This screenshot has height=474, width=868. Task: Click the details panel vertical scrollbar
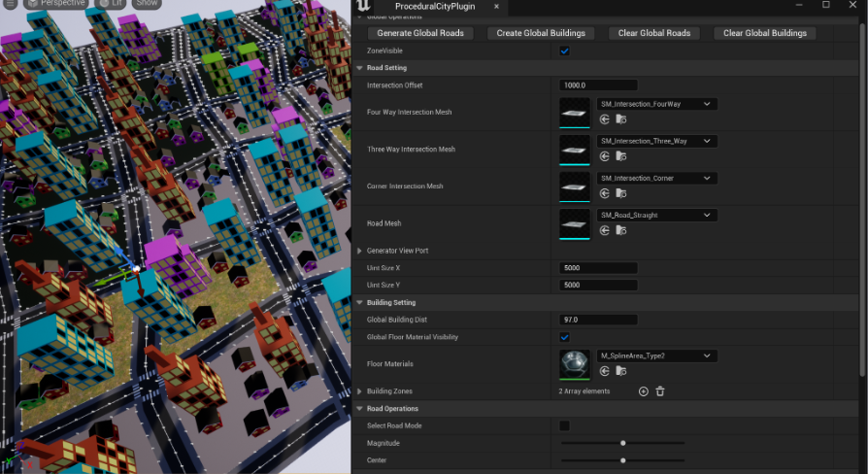(x=862, y=199)
